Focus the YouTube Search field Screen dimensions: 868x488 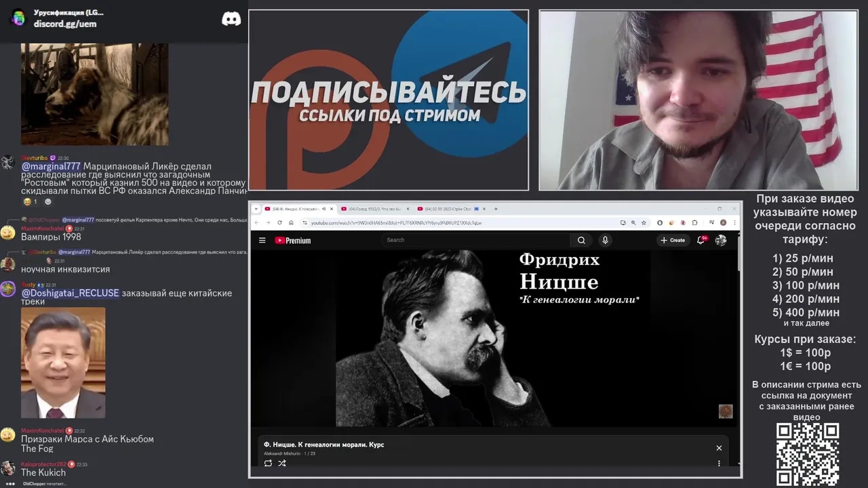(476, 240)
